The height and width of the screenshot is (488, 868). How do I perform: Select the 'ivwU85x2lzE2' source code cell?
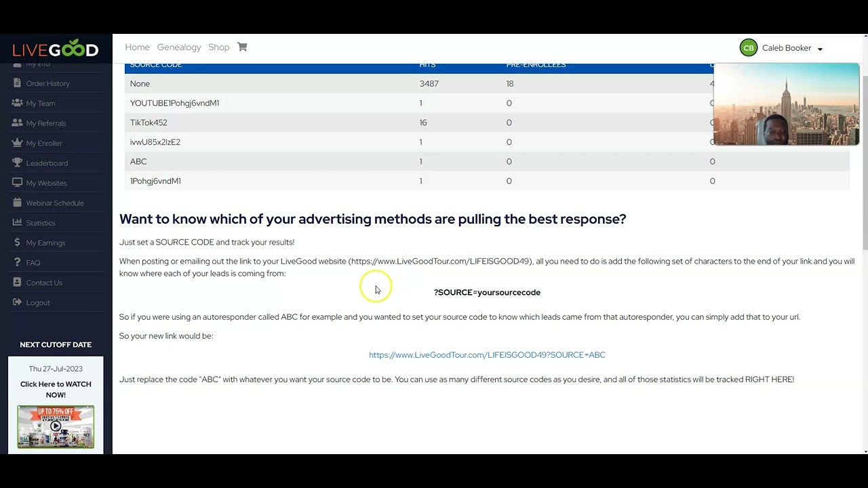[155, 142]
